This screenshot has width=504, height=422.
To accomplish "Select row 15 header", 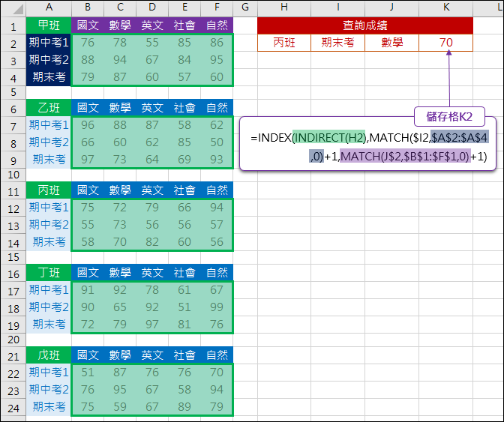I will pos(13,257).
